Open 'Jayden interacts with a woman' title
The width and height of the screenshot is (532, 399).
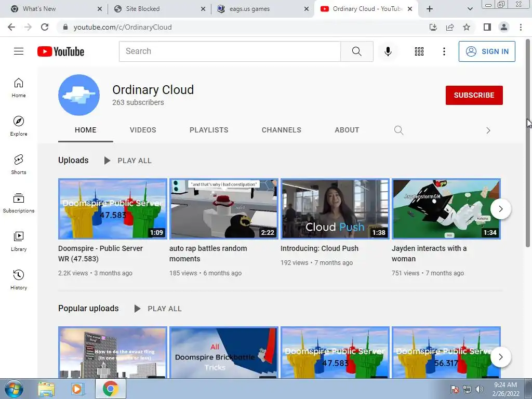point(429,254)
